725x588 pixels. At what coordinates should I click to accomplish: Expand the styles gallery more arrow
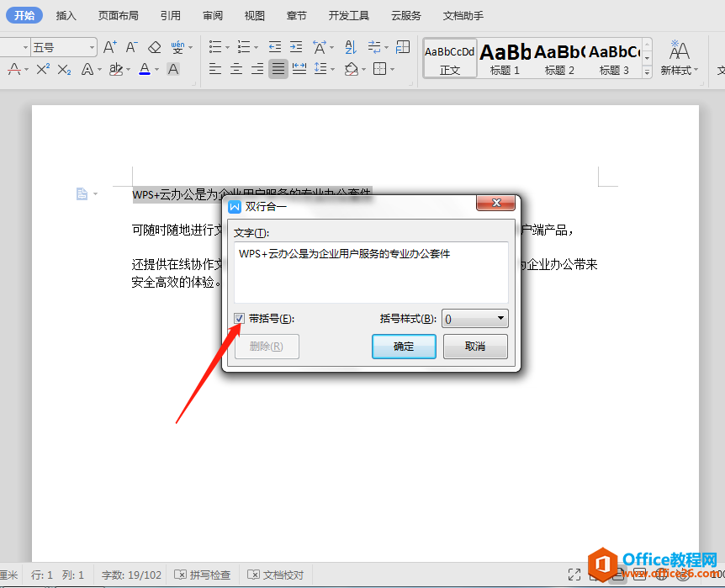point(648,72)
